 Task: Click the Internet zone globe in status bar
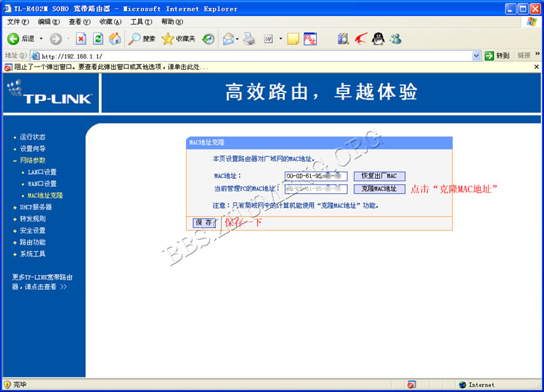pos(462,385)
